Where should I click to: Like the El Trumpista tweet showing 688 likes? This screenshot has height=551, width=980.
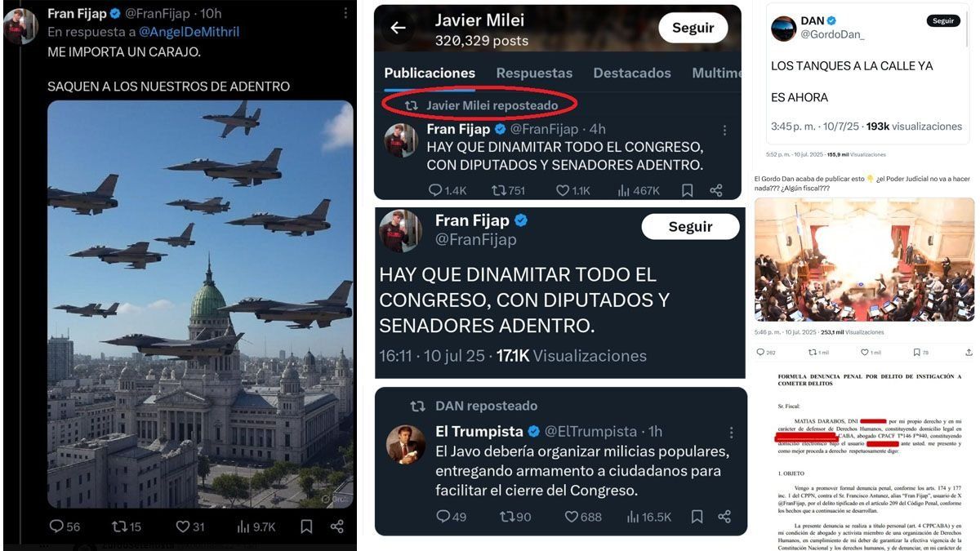click(x=582, y=517)
